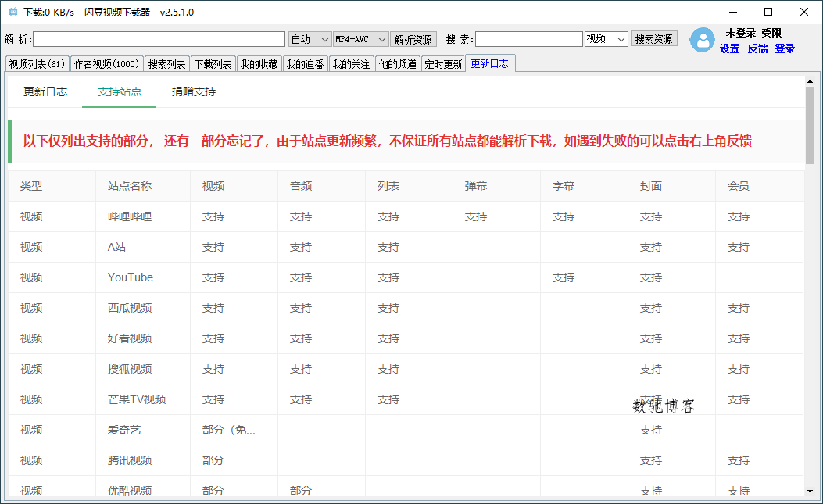This screenshot has height=504, width=823.
Task: Switch to 视频列表(61) tab
Action: (38, 64)
